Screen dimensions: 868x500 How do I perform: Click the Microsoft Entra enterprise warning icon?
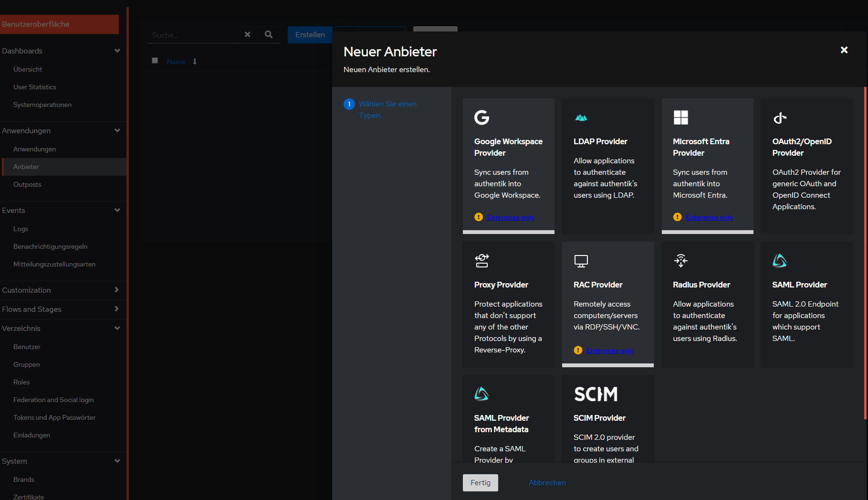pyautogui.click(x=677, y=217)
